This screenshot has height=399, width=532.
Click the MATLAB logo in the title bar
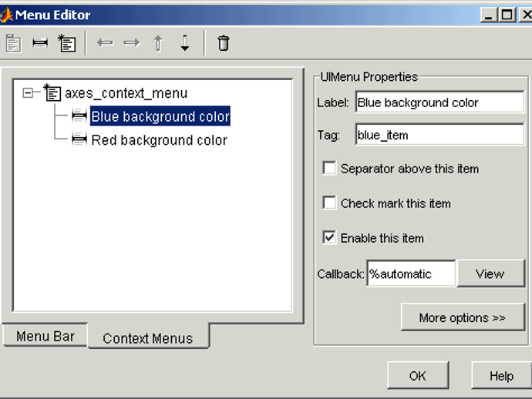pos(6,15)
